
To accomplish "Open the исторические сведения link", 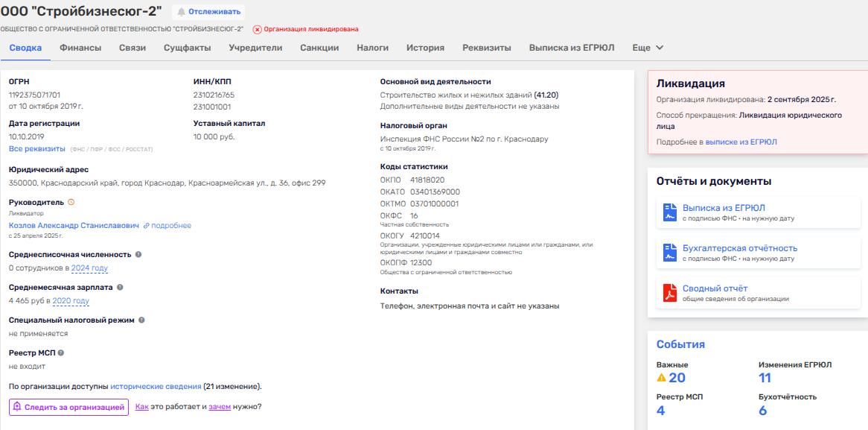I will coord(156,387).
